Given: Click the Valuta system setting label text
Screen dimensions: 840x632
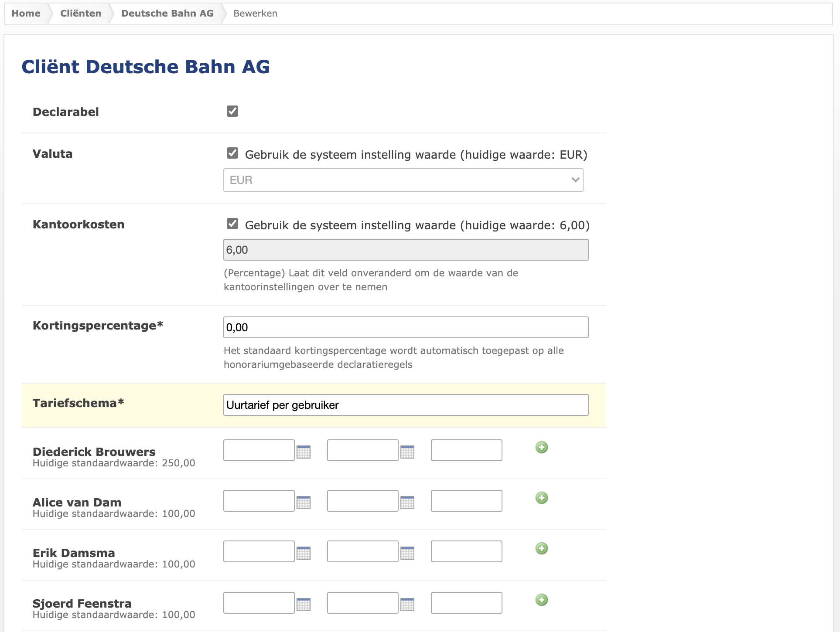Looking at the screenshot, I should pyautogui.click(x=416, y=155).
